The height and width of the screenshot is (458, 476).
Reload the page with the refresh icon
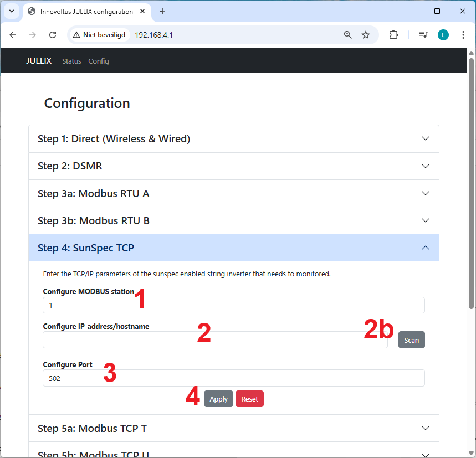(53, 35)
